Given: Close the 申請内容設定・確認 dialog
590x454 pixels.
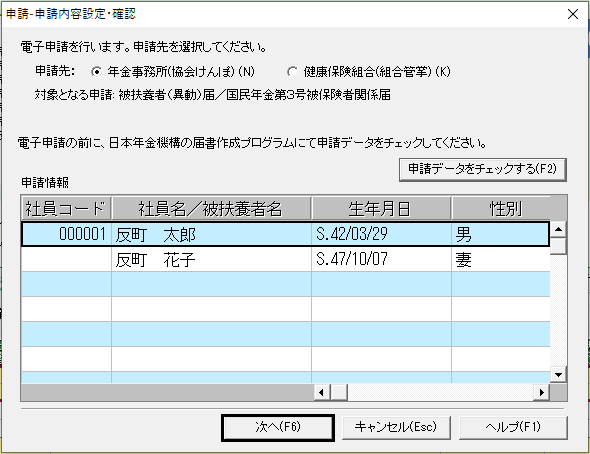Looking at the screenshot, I should [573, 14].
